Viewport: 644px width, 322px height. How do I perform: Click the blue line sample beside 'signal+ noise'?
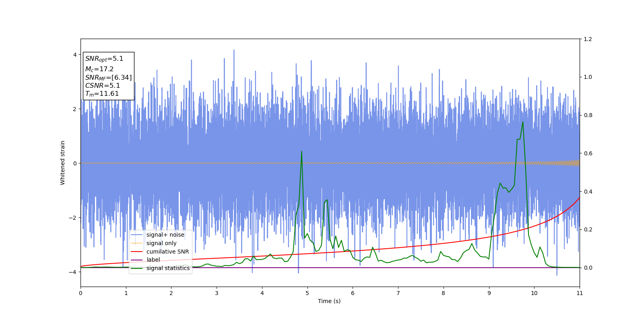(137, 235)
